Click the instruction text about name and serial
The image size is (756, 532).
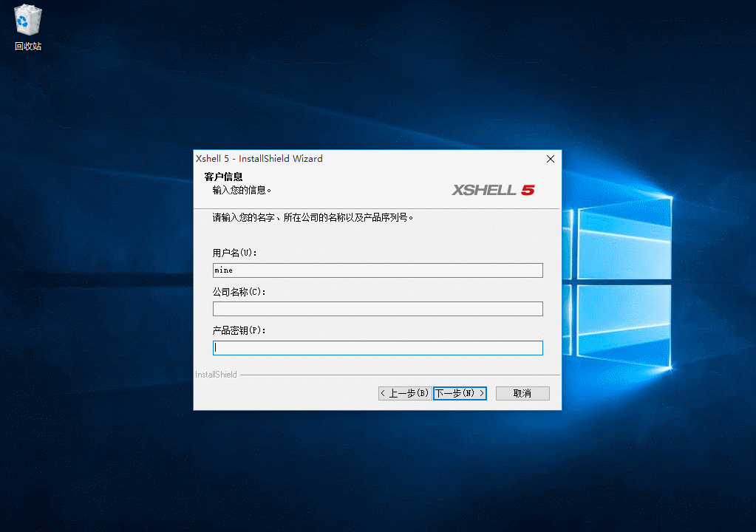click(313, 218)
